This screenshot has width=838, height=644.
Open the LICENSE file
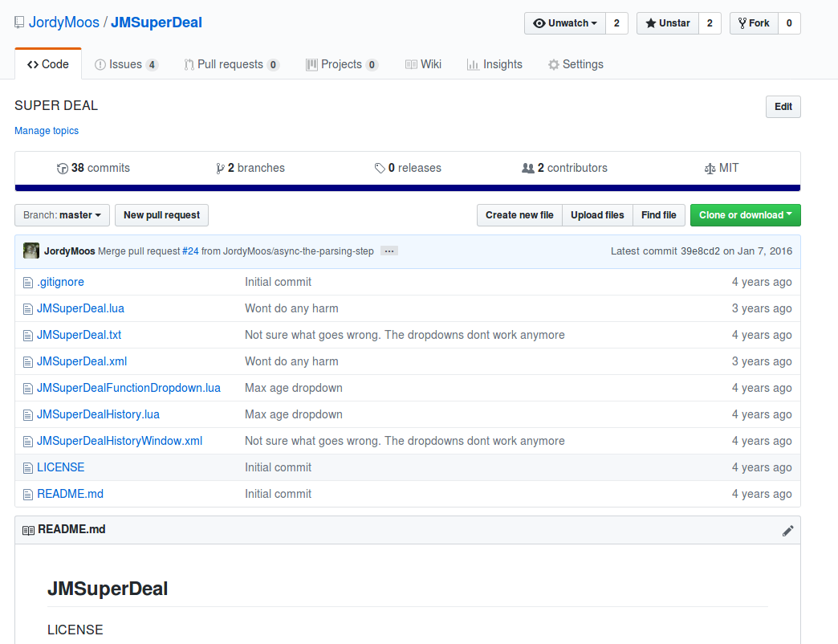[60, 467]
